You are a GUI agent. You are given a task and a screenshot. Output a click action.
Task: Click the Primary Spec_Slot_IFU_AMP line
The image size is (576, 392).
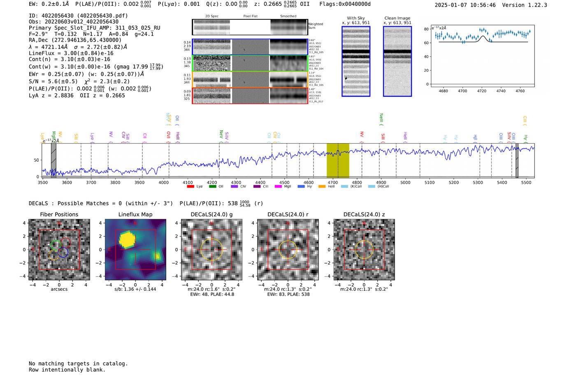tap(95, 28)
